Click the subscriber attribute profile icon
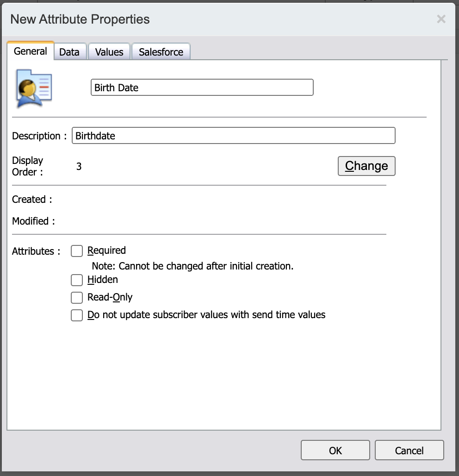This screenshot has width=459, height=476. 34,88
